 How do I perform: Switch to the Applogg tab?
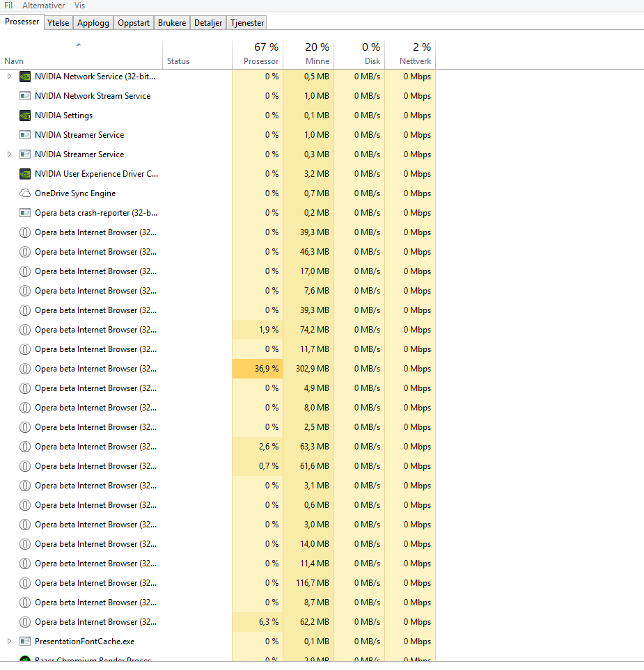tap(93, 23)
